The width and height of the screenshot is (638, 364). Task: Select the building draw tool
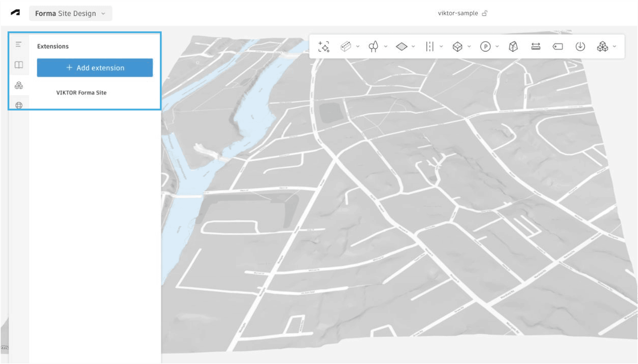(x=346, y=46)
